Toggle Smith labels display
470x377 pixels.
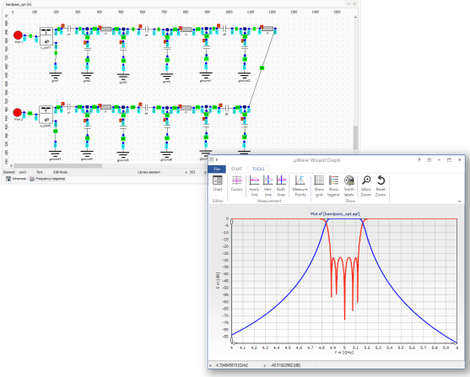(349, 186)
